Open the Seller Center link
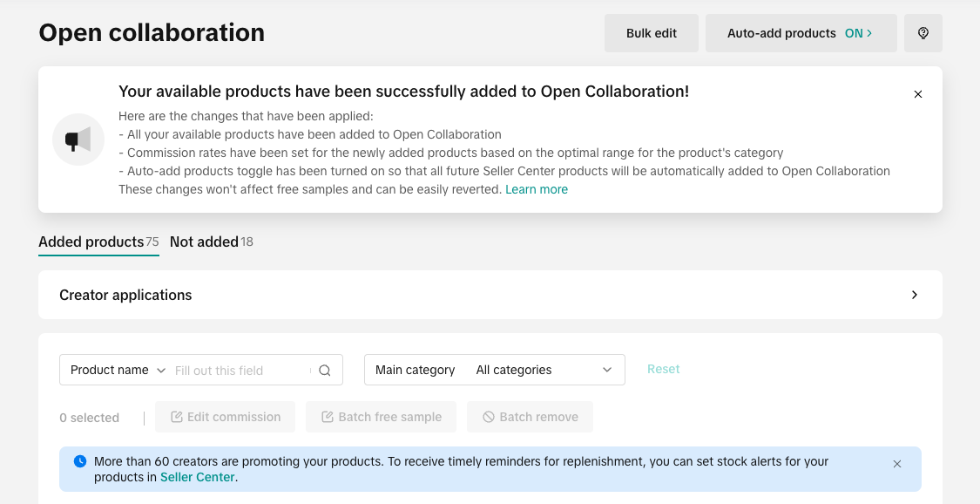 (x=198, y=477)
